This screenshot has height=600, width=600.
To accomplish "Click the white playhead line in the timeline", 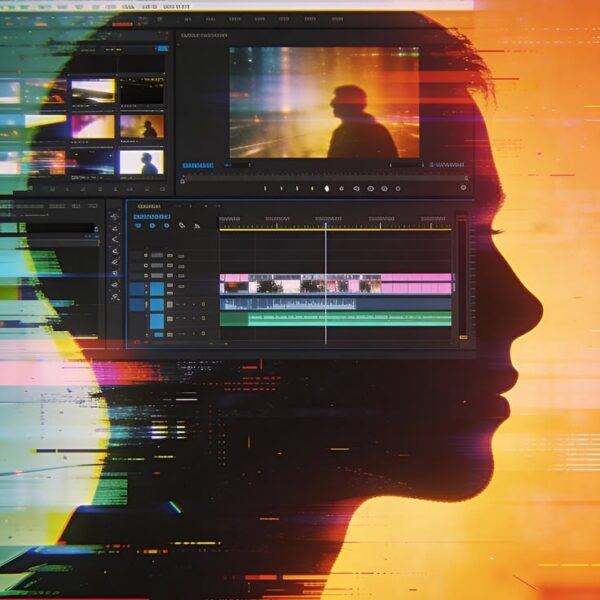I will [326, 283].
